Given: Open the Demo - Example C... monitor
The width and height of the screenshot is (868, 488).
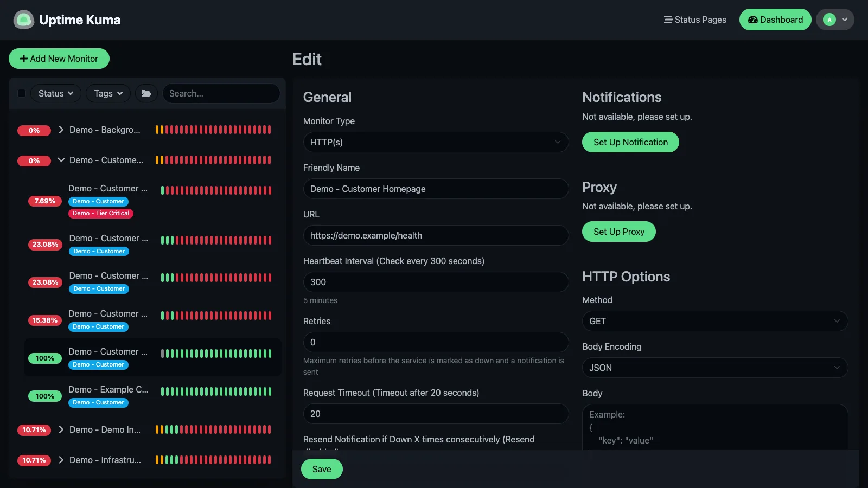Looking at the screenshot, I should pos(152,396).
